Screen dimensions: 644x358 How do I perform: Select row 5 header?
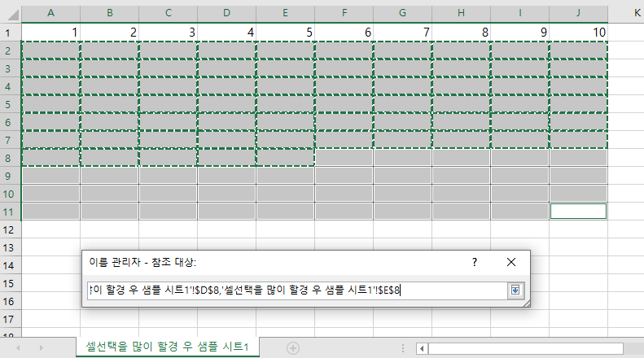tap(11, 104)
